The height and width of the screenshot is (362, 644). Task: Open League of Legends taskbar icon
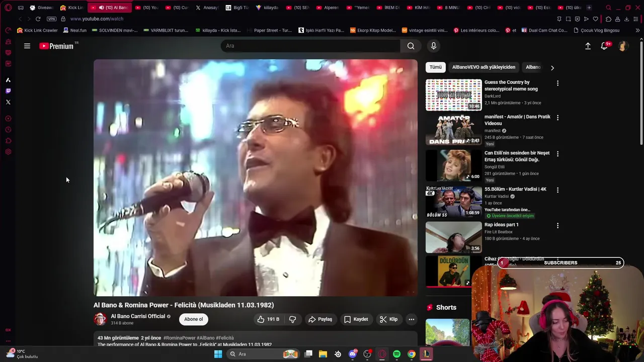click(x=426, y=354)
